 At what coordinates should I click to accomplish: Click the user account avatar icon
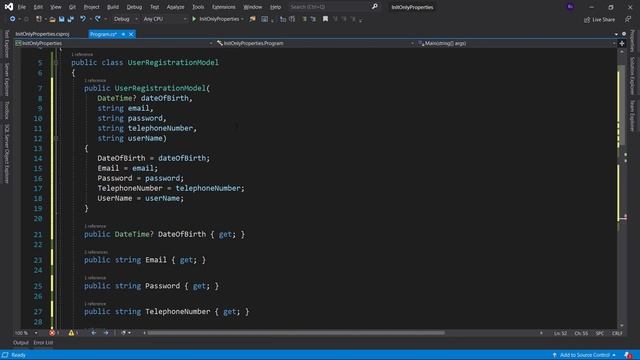570,7
